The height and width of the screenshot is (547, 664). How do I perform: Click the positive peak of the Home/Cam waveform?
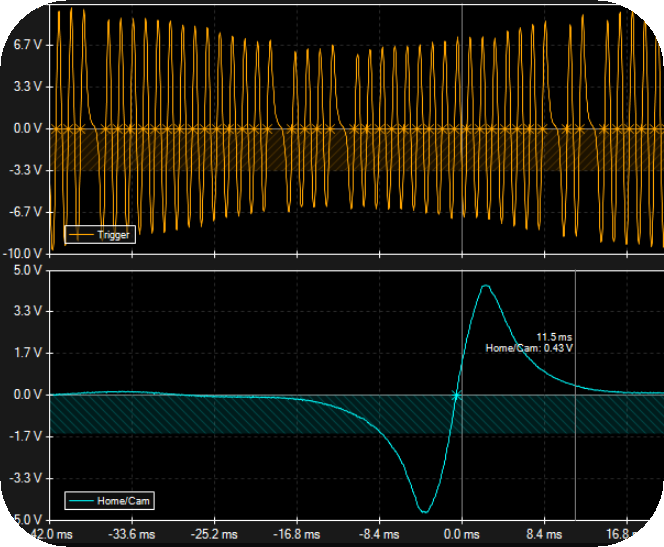(485, 287)
